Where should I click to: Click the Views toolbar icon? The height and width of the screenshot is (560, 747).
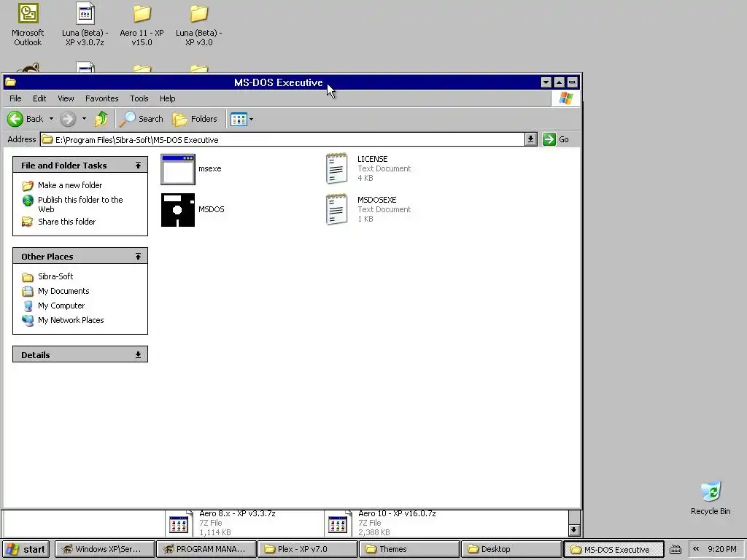(239, 119)
